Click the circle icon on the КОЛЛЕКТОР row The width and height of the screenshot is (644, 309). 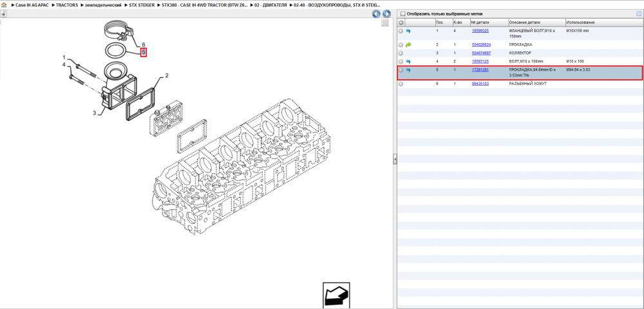pos(401,53)
